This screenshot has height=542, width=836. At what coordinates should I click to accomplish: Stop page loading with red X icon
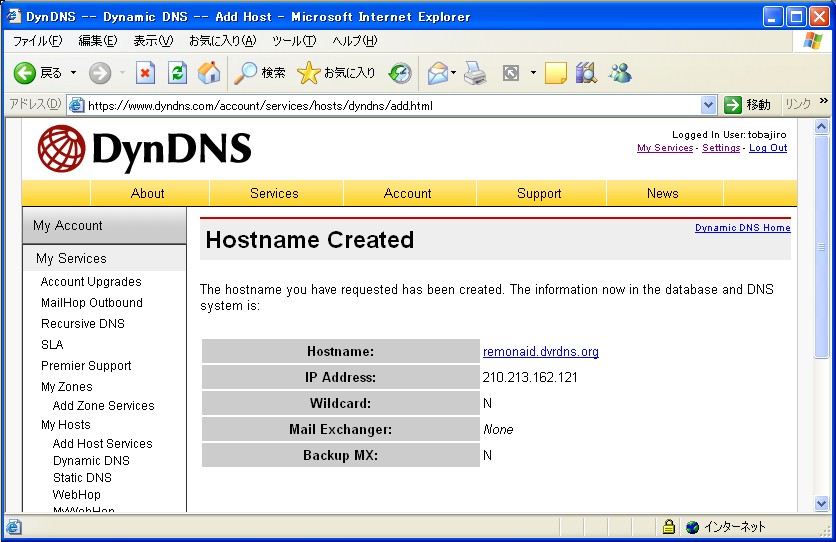coord(145,73)
